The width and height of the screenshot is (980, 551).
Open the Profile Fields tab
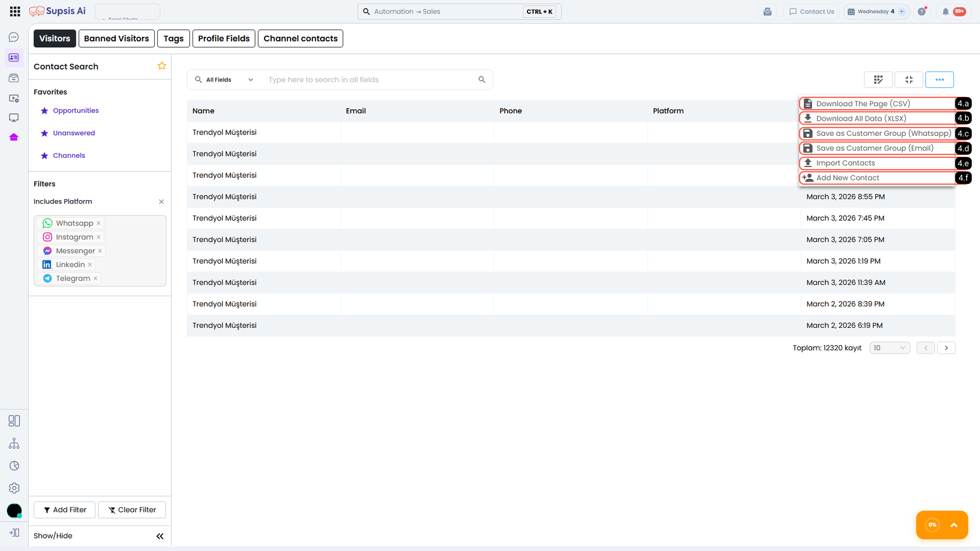pos(224,38)
